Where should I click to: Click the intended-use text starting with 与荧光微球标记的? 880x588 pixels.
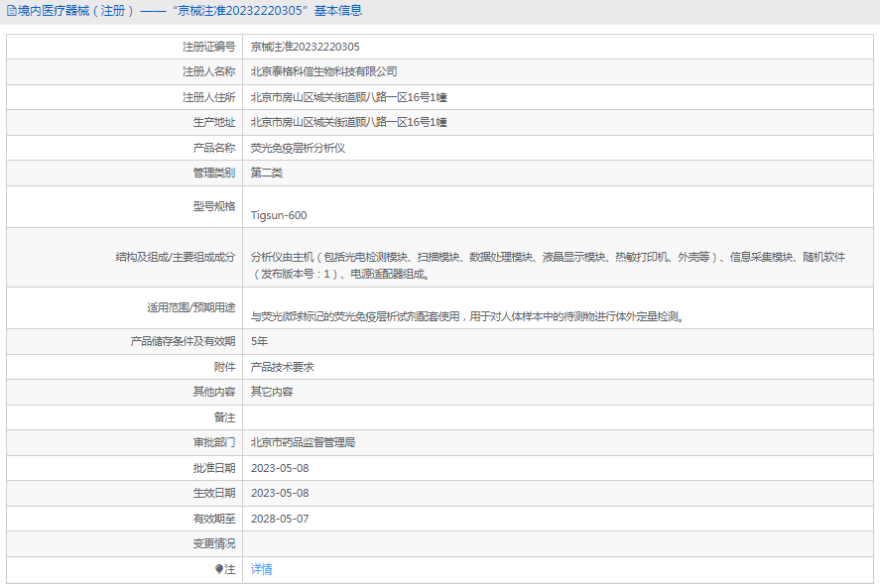[467, 316]
